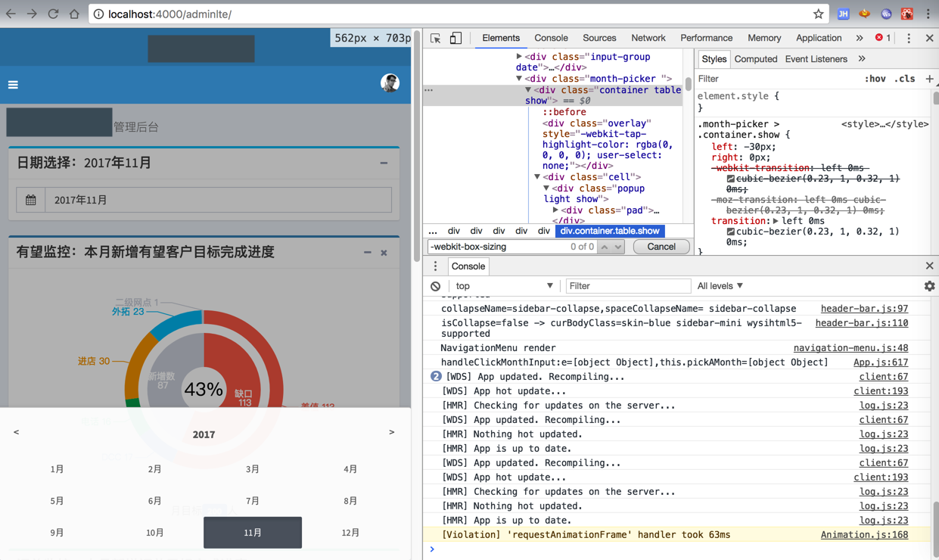Toggle the .cls class editor
The width and height of the screenshot is (939, 560).
point(904,79)
